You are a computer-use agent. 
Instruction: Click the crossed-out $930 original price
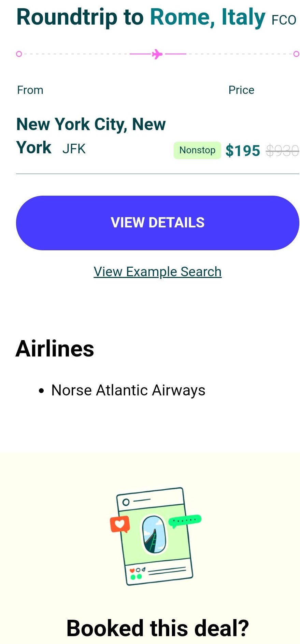tap(282, 151)
